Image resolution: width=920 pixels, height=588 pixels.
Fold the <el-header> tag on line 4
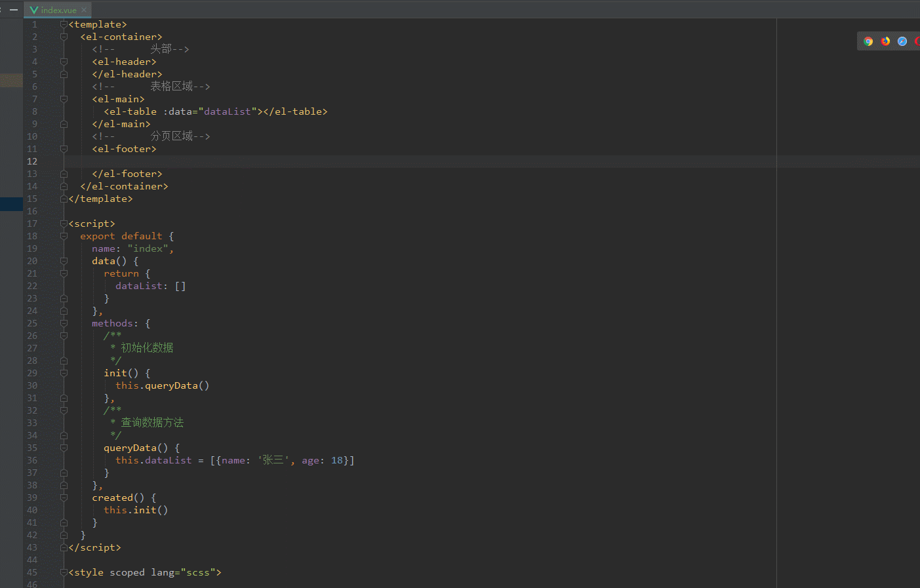pyautogui.click(x=64, y=62)
